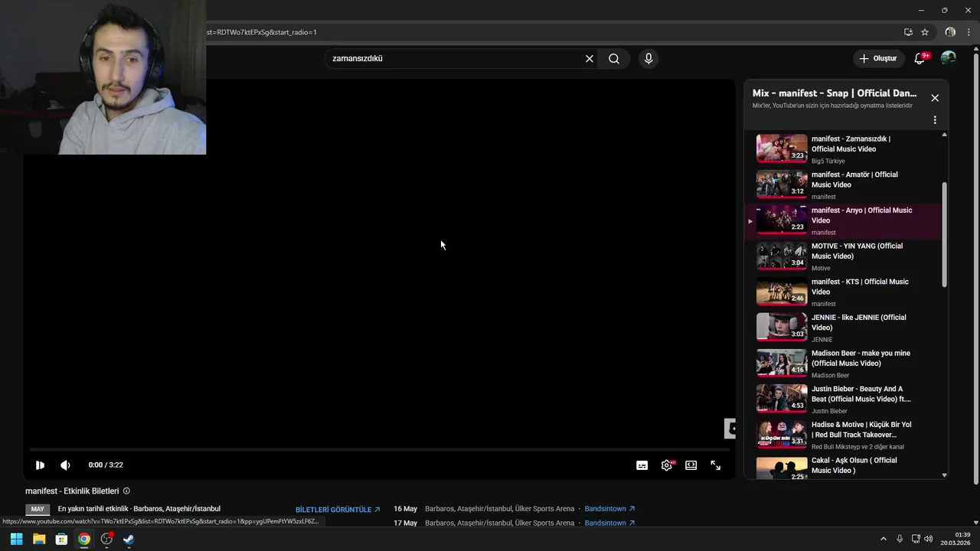This screenshot has height=551, width=980.
Task: Open Microsoft Store from taskbar
Action: [x=61, y=539]
